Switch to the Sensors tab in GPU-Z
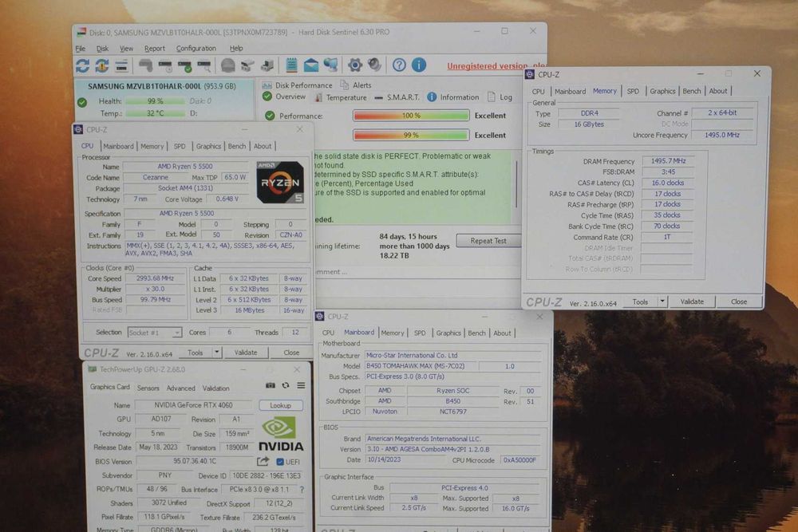The height and width of the screenshot is (532, 798). coord(148,388)
